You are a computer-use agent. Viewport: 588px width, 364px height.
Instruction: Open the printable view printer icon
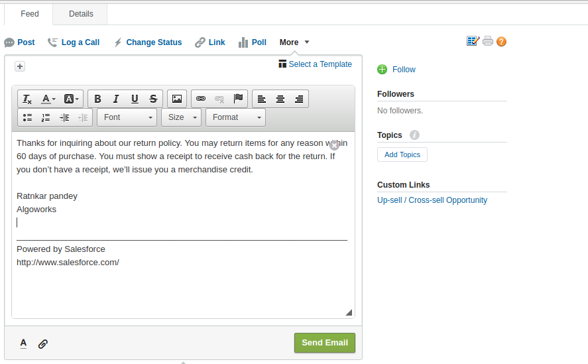[488, 41]
